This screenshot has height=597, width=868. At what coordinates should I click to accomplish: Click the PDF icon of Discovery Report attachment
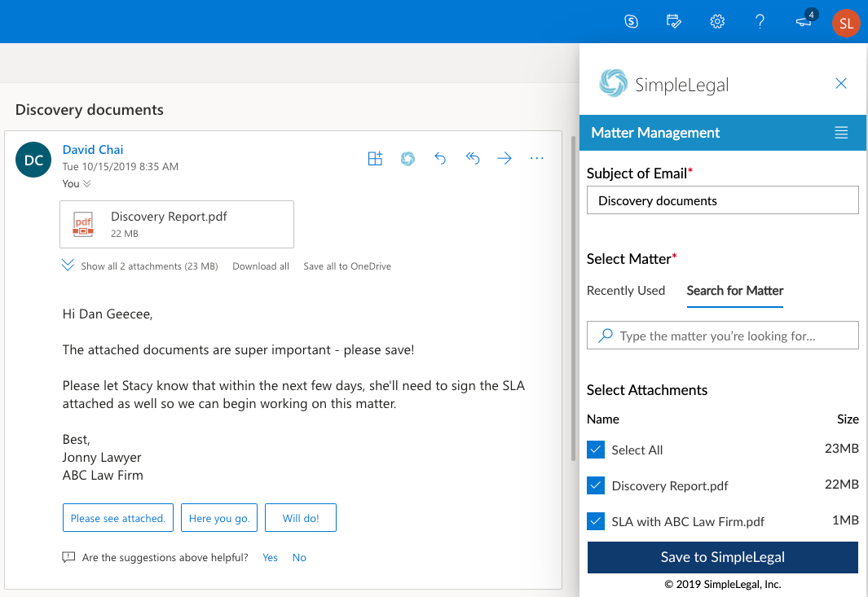point(83,224)
